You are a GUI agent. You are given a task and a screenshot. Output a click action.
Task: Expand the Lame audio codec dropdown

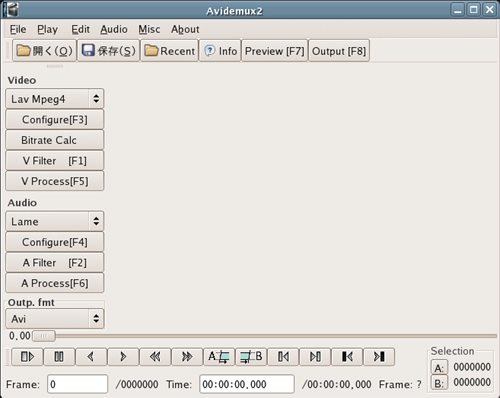(55, 221)
